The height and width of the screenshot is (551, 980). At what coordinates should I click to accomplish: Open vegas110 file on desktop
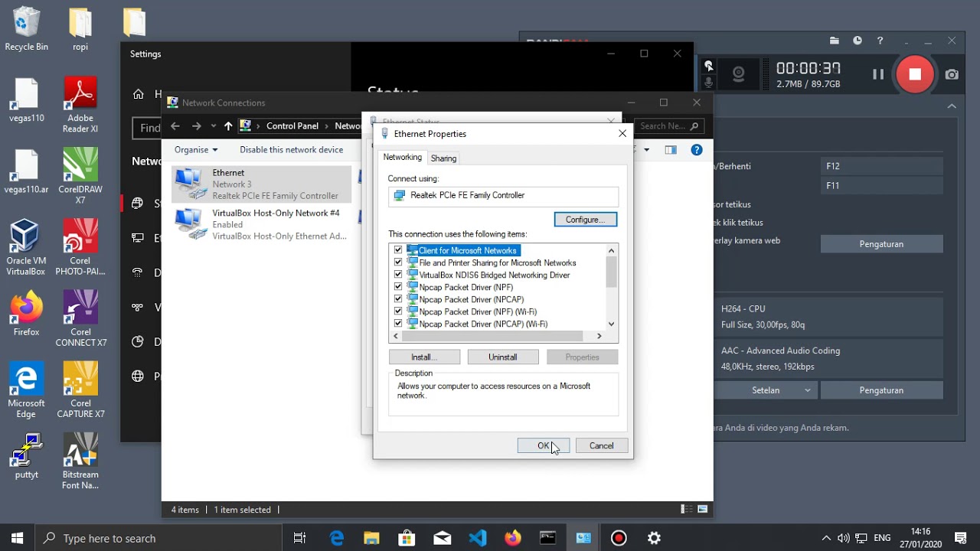point(26,100)
